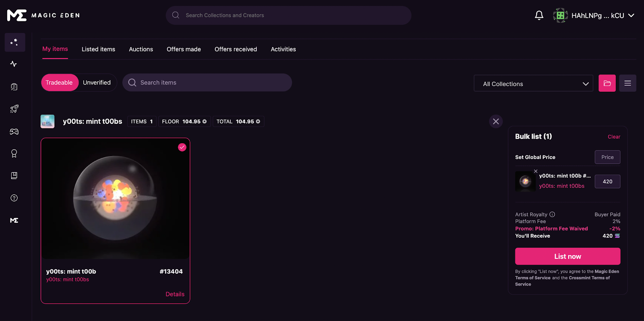Click the search magnifier in Search items

pos(132,82)
